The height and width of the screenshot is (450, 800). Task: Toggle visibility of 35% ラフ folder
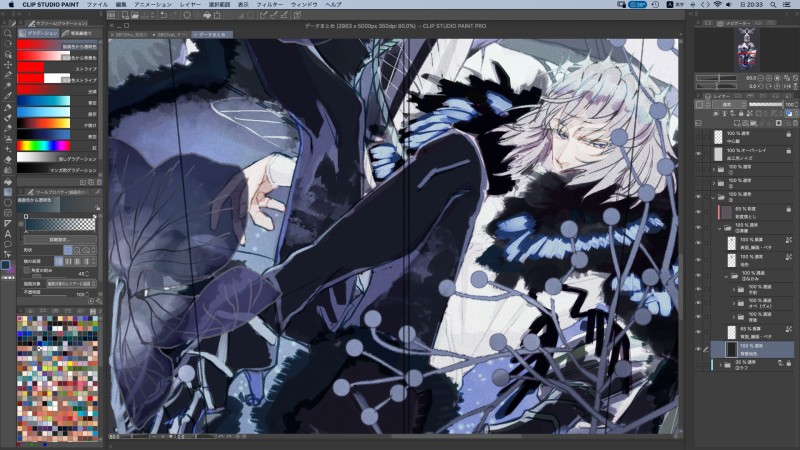click(698, 364)
